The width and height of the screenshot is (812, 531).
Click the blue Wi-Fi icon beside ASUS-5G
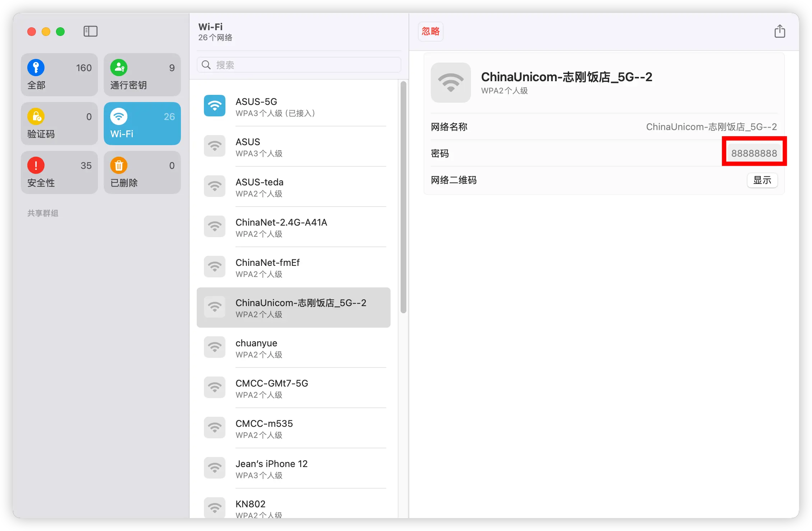215,106
